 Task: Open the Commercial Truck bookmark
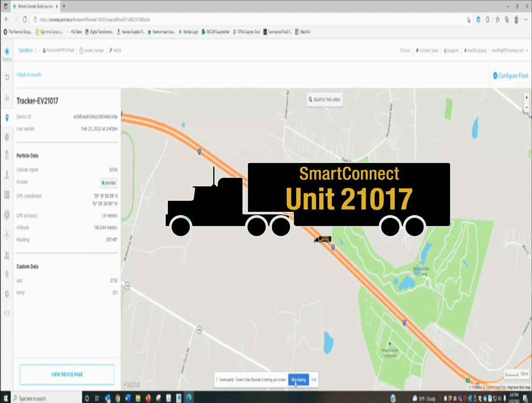[278, 32]
